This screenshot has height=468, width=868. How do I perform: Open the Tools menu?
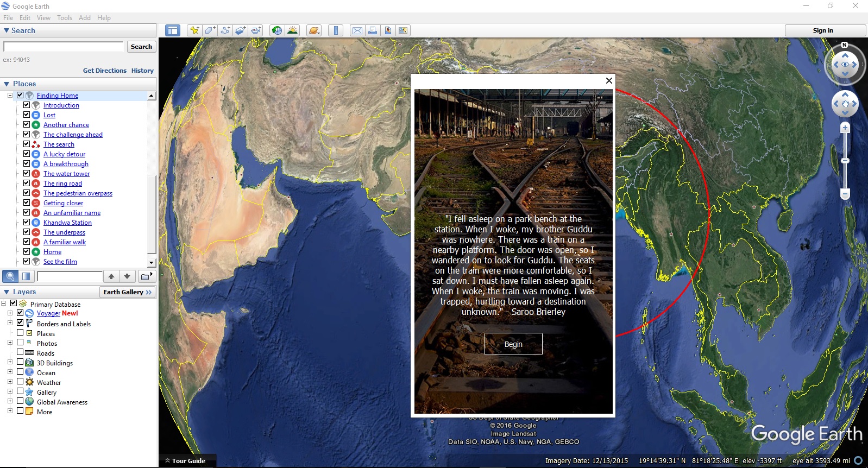[x=65, y=17]
